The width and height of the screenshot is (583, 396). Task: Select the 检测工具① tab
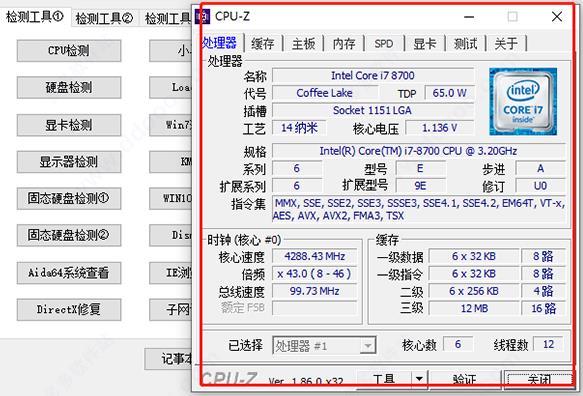(35, 17)
